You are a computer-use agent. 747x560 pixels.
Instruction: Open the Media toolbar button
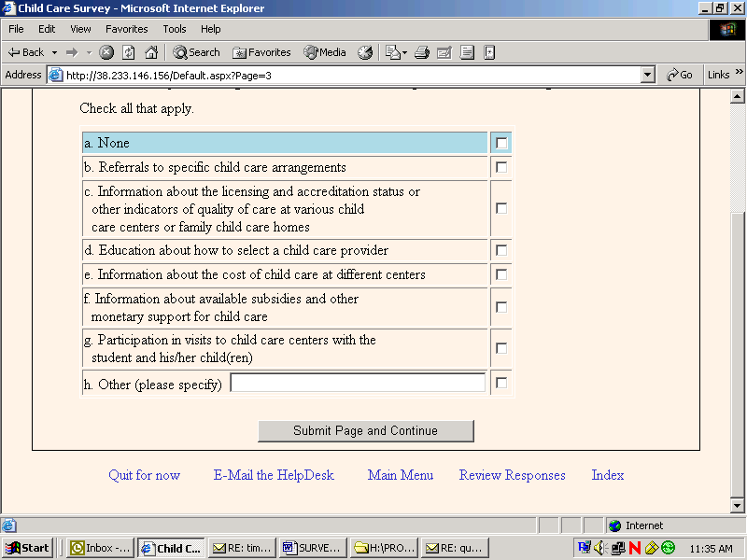(325, 52)
